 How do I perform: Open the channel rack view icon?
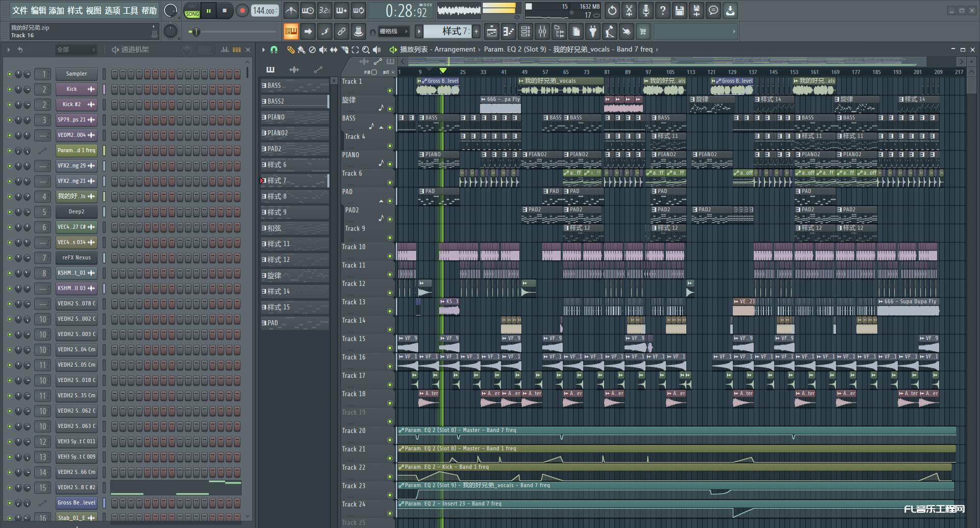(x=525, y=32)
